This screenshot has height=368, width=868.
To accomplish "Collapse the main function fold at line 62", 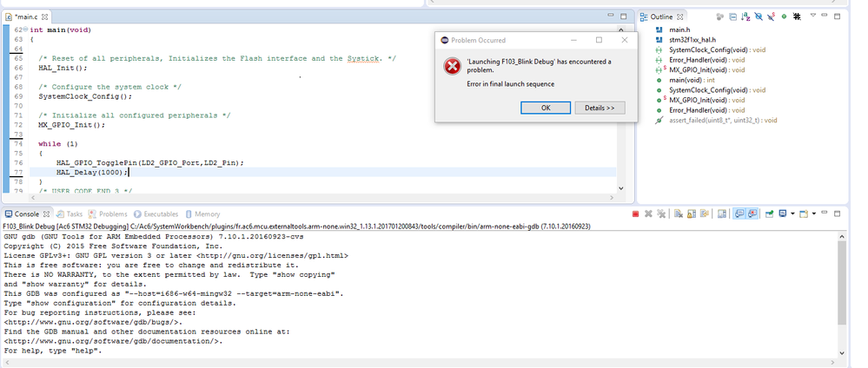I will pyautogui.click(x=25, y=30).
